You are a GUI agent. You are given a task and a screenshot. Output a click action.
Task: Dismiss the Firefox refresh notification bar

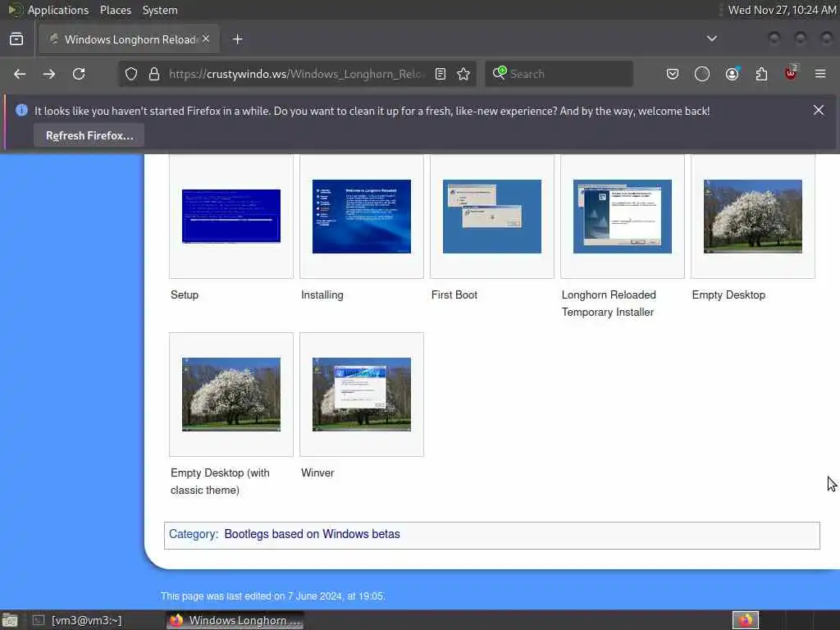point(819,110)
